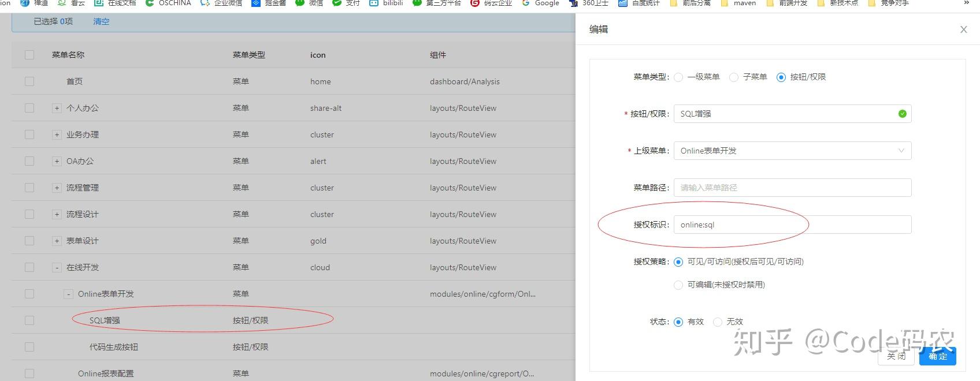The image size is (980, 381).
Task: Open the 企业微信 bookmark icon
Action: (x=205, y=3)
